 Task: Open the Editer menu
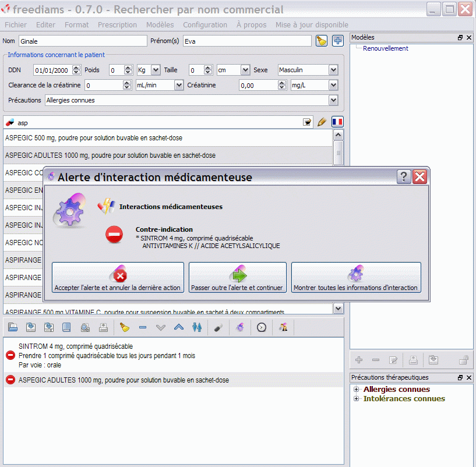coord(45,25)
